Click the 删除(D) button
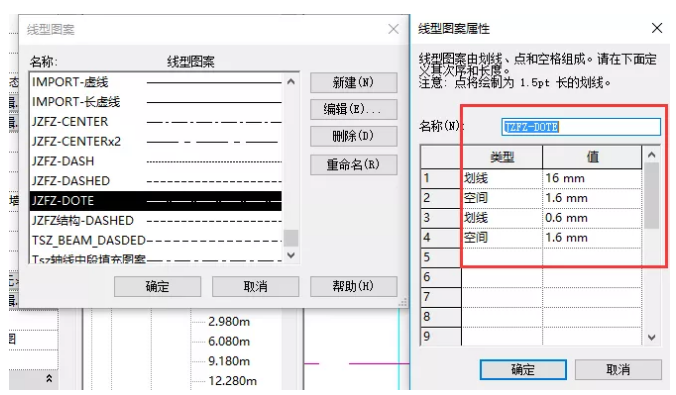Image resolution: width=676 pixels, height=395 pixels. coord(354,137)
